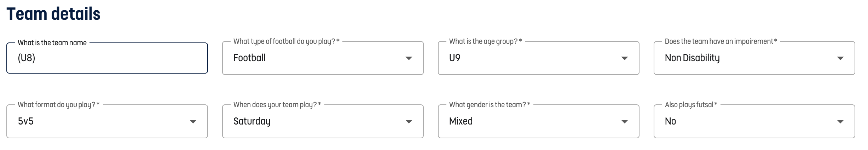Click the Team details heading

point(53,14)
